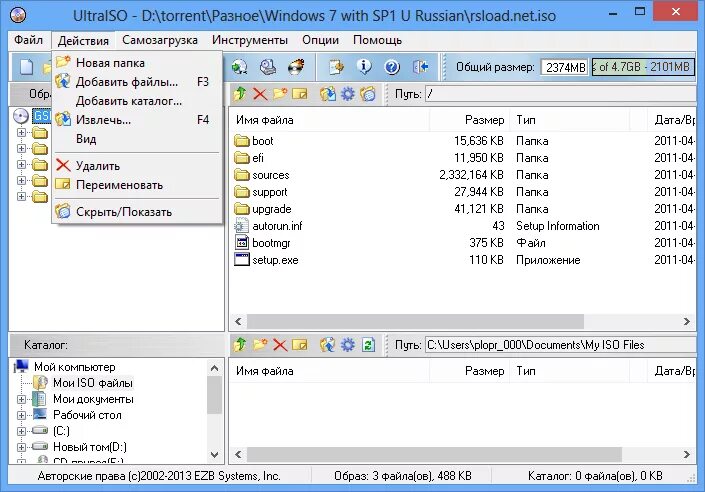
Task: Click Rename icon in local catalog toolbar
Action: tap(299, 345)
